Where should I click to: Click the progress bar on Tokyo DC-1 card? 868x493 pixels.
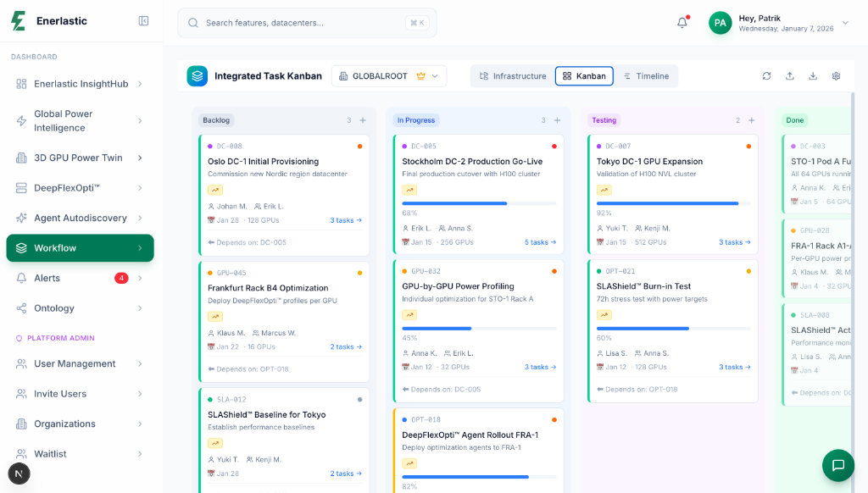(671, 203)
